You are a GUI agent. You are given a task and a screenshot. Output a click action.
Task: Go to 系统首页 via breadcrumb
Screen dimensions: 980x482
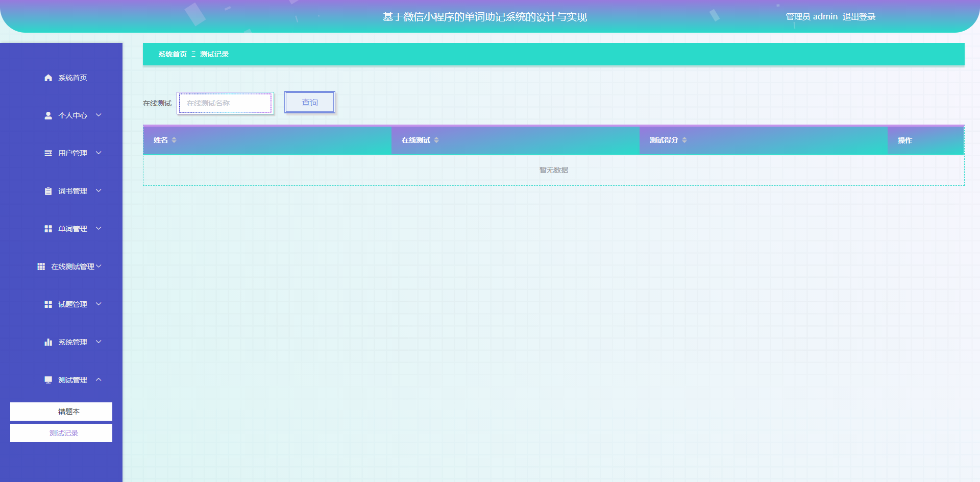pos(173,54)
